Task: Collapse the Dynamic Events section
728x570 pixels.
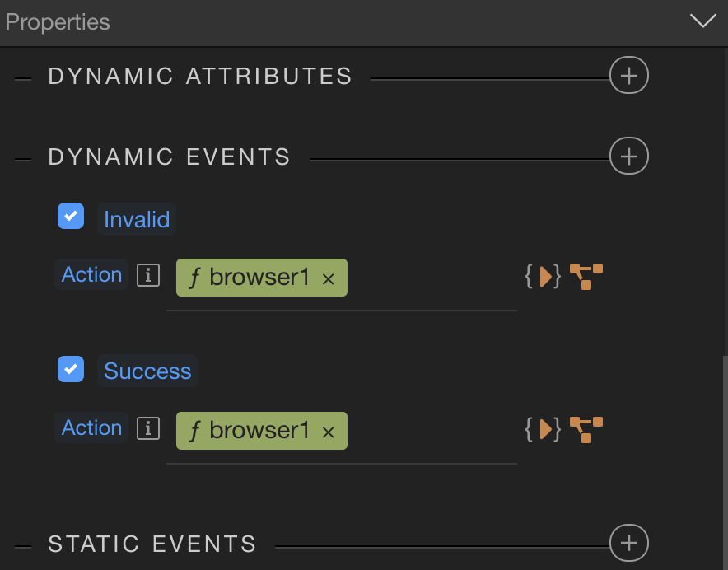Action: point(23,161)
